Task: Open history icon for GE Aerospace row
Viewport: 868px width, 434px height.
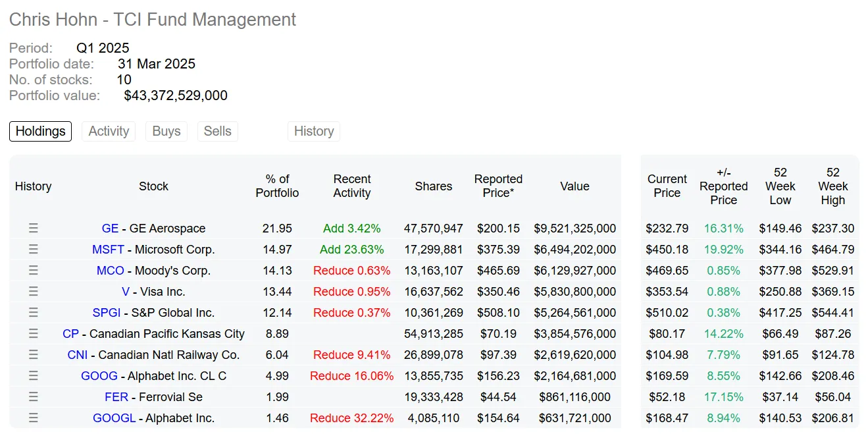Action: coord(34,229)
